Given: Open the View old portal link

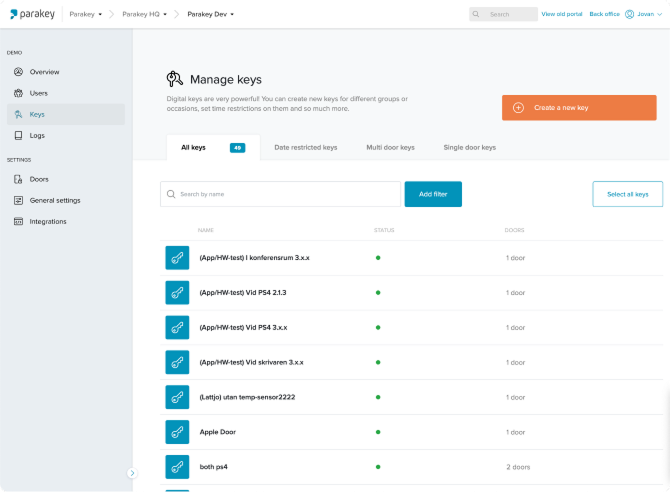Looking at the screenshot, I should [561, 14].
